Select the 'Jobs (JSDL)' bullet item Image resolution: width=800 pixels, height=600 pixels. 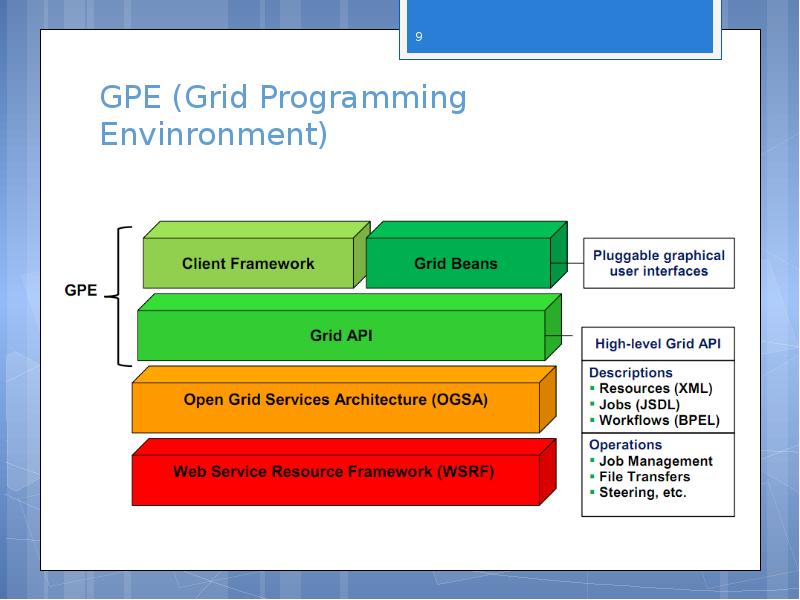(x=639, y=405)
